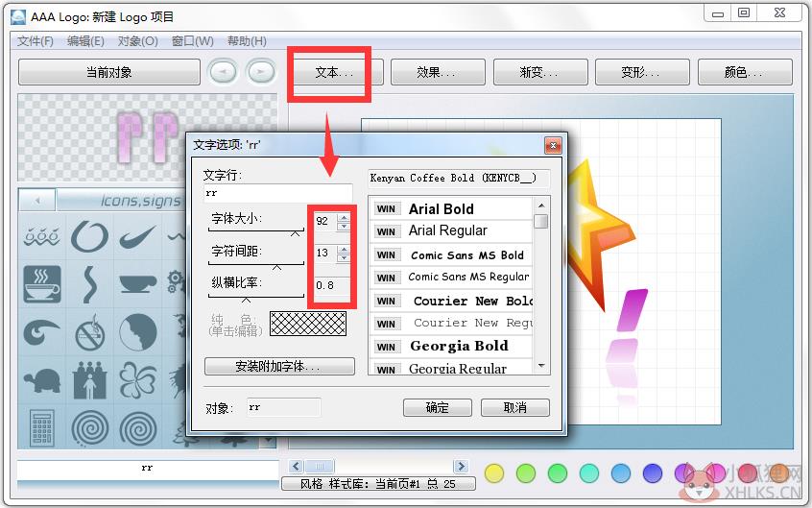812x508 pixels.
Task: Select the people group restroom icon
Action: [89, 380]
